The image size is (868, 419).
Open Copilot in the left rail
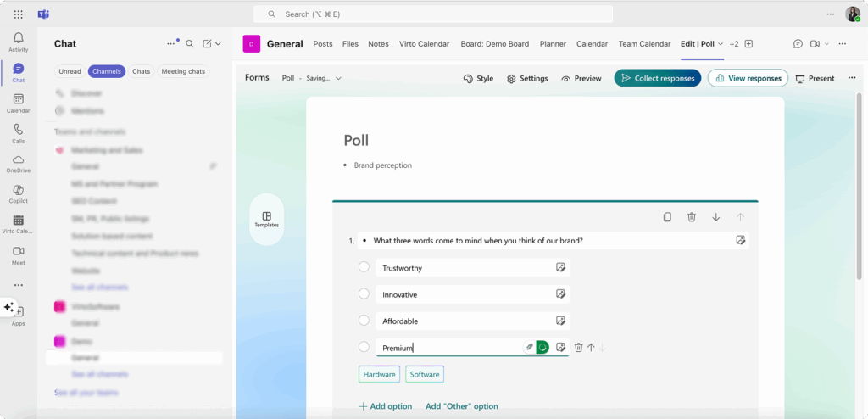[19, 194]
